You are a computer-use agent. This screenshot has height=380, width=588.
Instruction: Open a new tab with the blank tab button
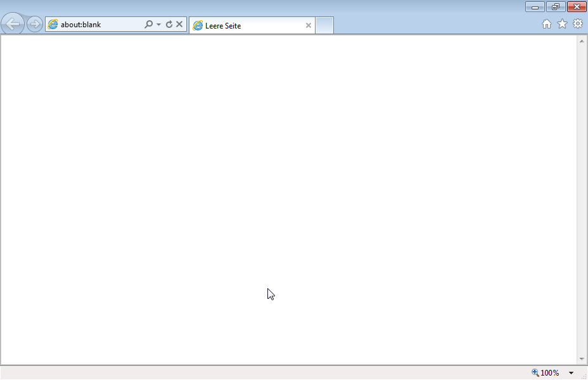324,25
